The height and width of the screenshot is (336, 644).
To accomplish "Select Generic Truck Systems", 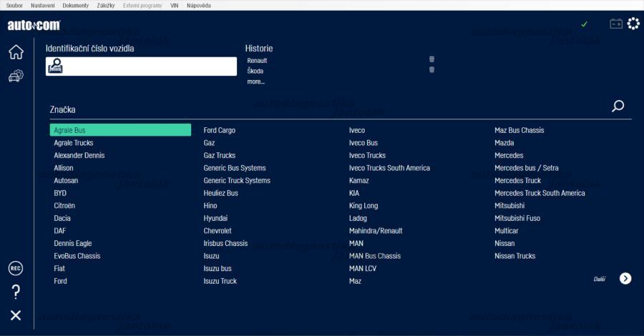I will (x=237, y=181).
